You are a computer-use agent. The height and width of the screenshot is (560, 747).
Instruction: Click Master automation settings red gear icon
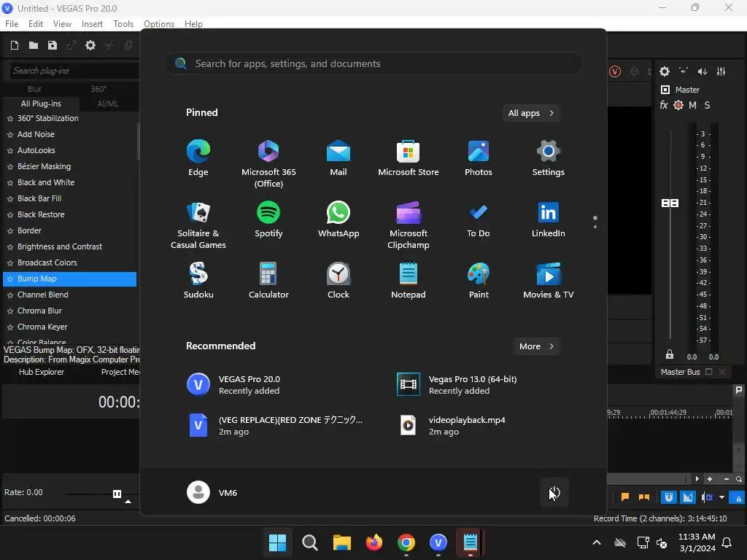(678, 105)
